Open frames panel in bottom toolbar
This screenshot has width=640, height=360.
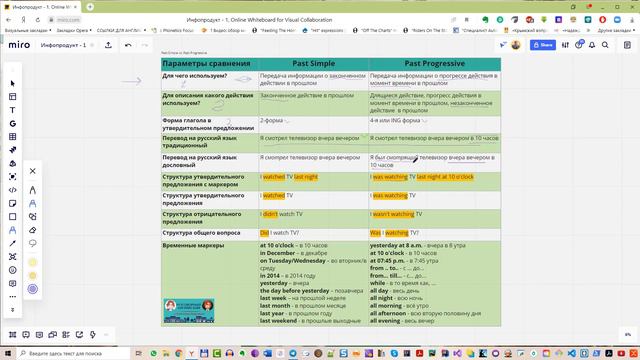(13, 335)
